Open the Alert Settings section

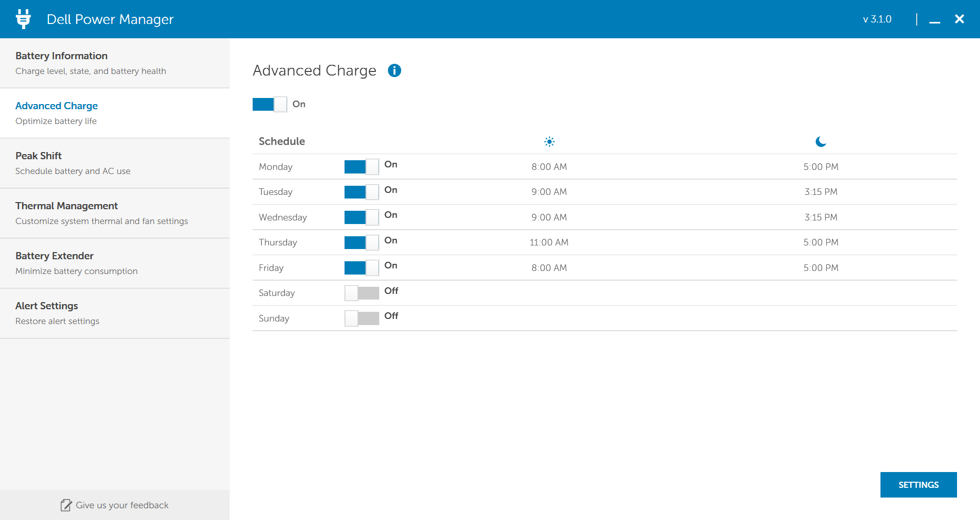tap(115, 313)
